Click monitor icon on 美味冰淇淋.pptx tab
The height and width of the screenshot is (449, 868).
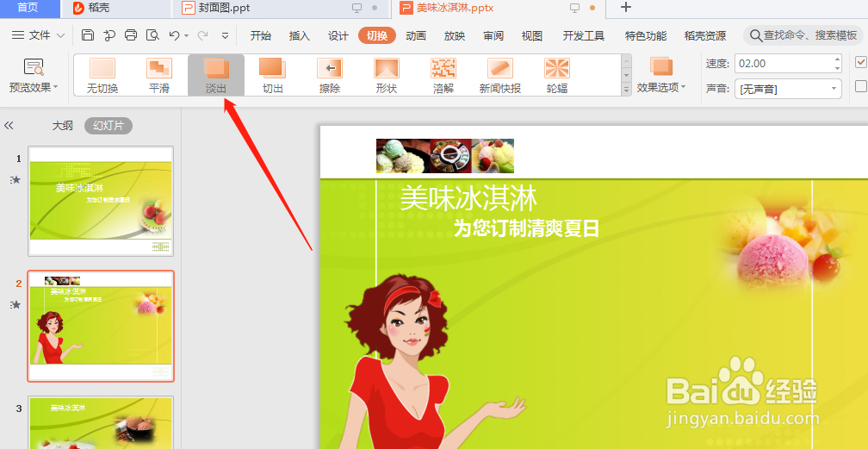(575, 8)
